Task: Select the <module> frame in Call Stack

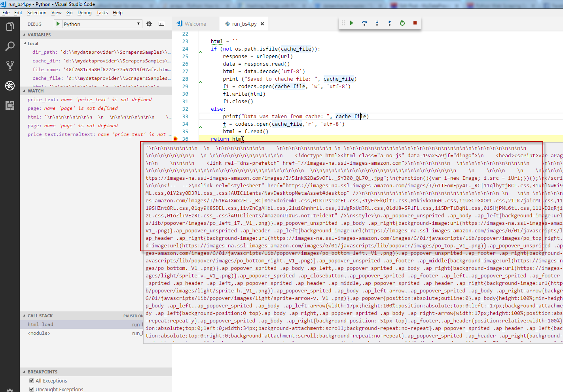Action: [40, 333]
